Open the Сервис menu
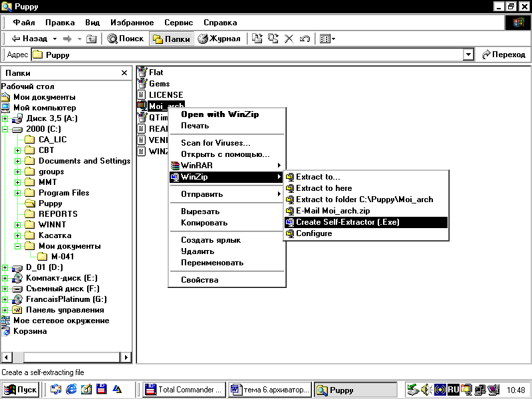532x399 pixels. pyautogui.click(x=178, y=23)
